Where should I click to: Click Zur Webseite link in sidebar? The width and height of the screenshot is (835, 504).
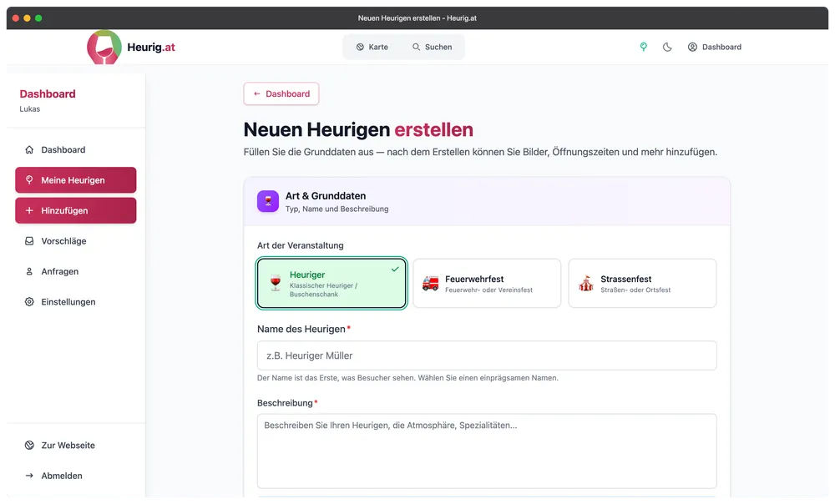pos(76,445)
